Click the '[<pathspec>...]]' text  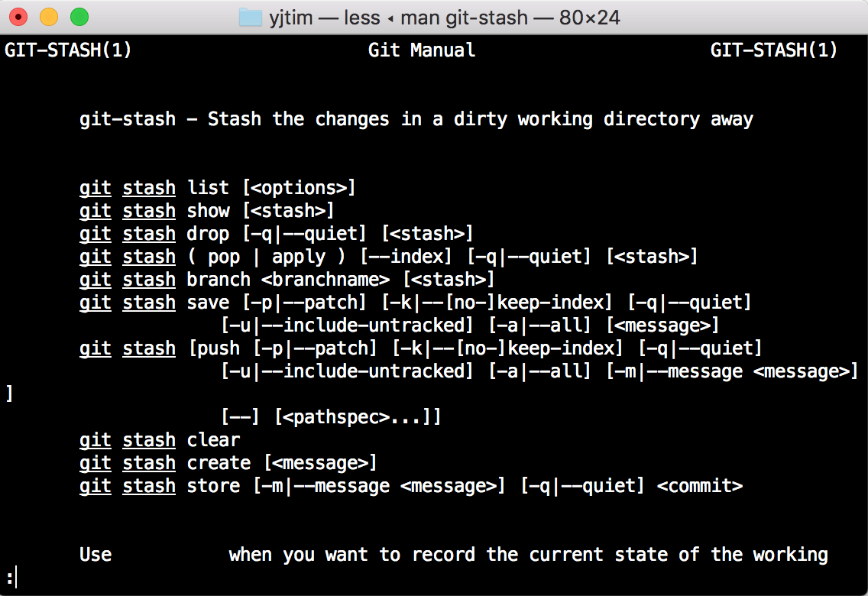358,417
